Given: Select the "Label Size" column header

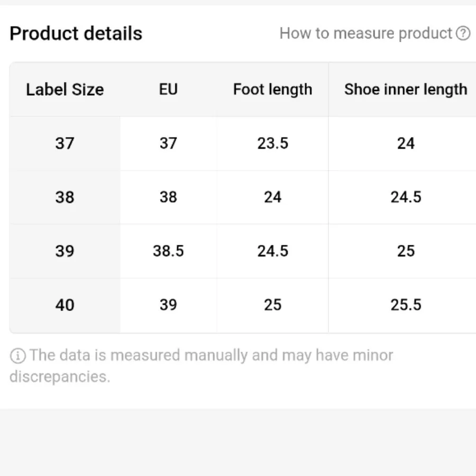Looking at the screenshot, I should click(x=65, y=89).
